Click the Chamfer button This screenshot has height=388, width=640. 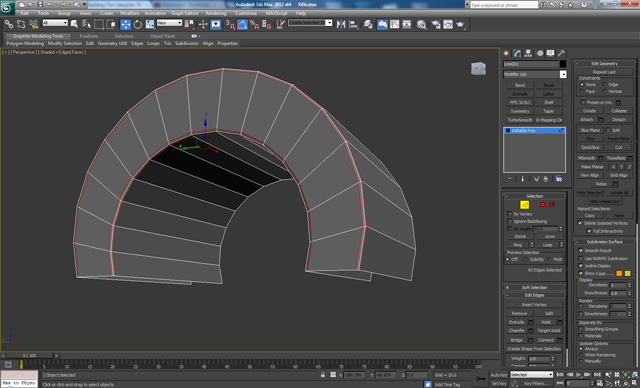(517, 330)
